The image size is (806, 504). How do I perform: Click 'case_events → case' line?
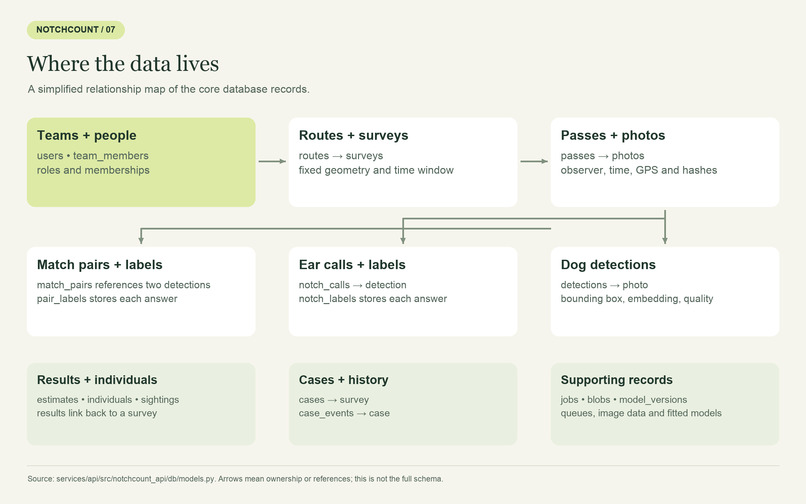tap(344, 413)
